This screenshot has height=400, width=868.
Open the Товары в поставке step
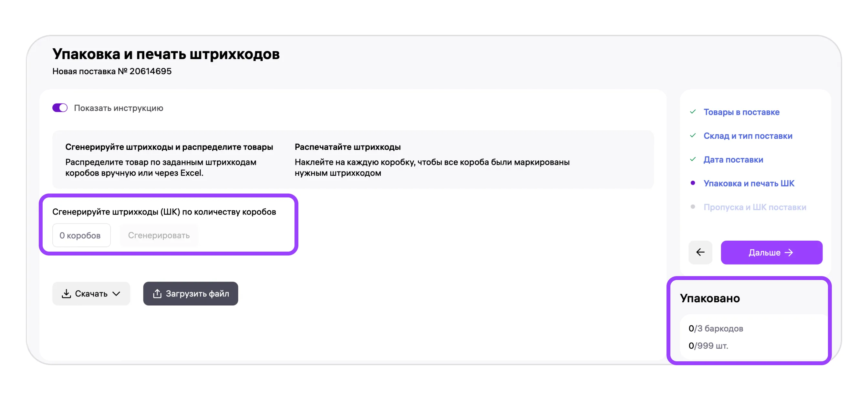click(741, 112)
